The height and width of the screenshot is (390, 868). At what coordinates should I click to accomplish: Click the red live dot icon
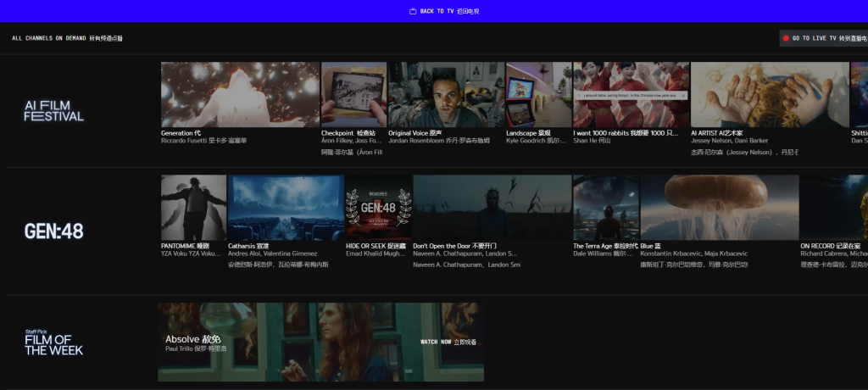click(786, 38)
